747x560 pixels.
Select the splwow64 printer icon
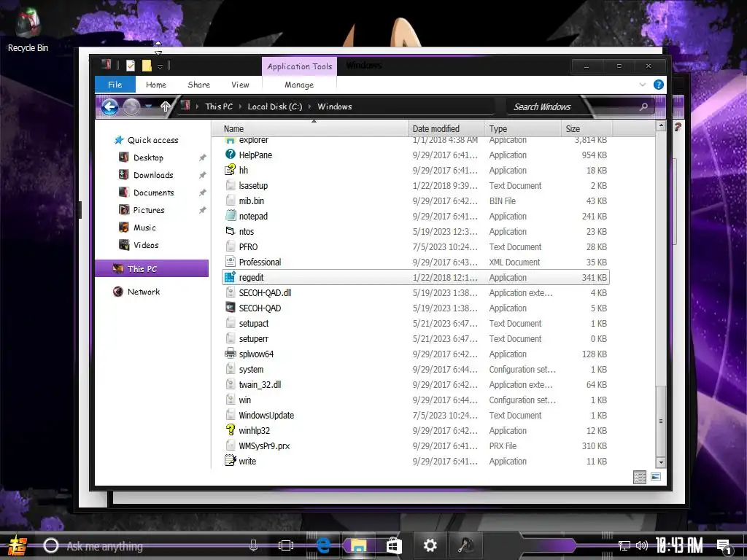231,354
